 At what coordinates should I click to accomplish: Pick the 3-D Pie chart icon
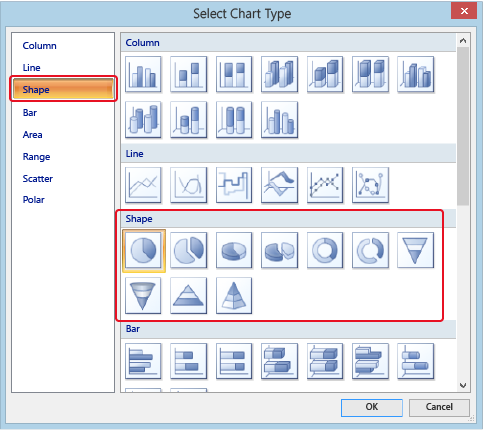click(x=234, y=251)
